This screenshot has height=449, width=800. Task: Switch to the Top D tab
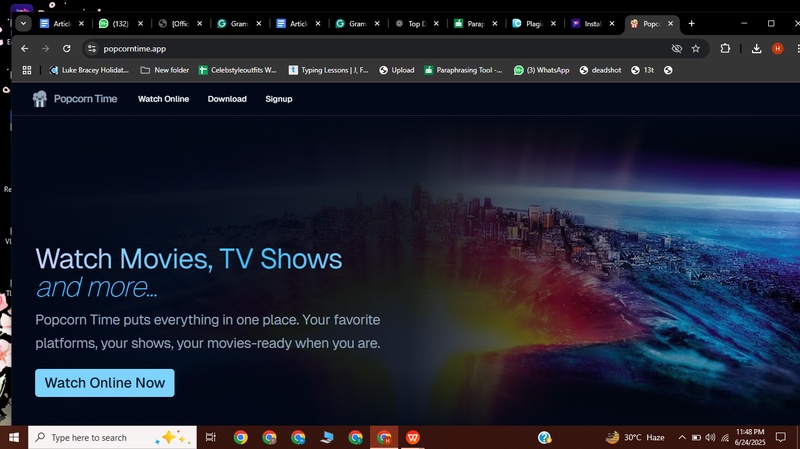pos(417,23)
